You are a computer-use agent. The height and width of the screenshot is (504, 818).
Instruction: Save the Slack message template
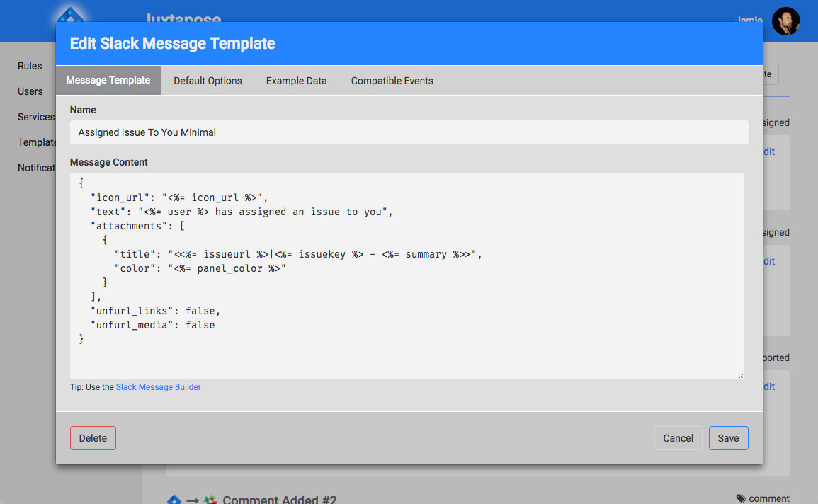pyautogui.click(x=728, y=438)
